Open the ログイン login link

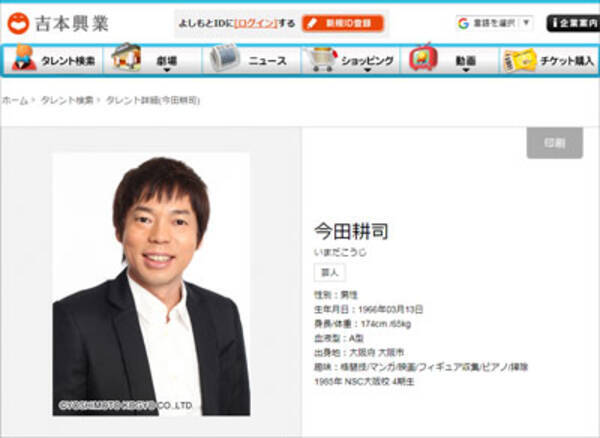click(256, 23)
